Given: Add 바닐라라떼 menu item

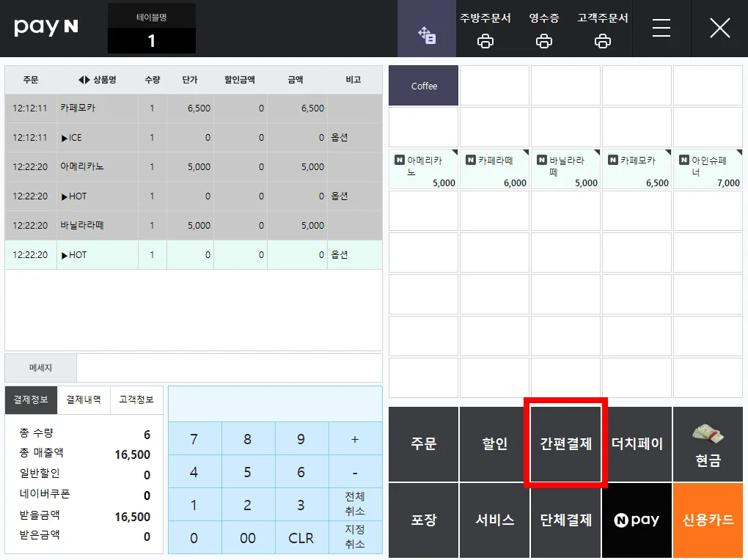Looking at the screenshot, I should (x=566, y=170).
